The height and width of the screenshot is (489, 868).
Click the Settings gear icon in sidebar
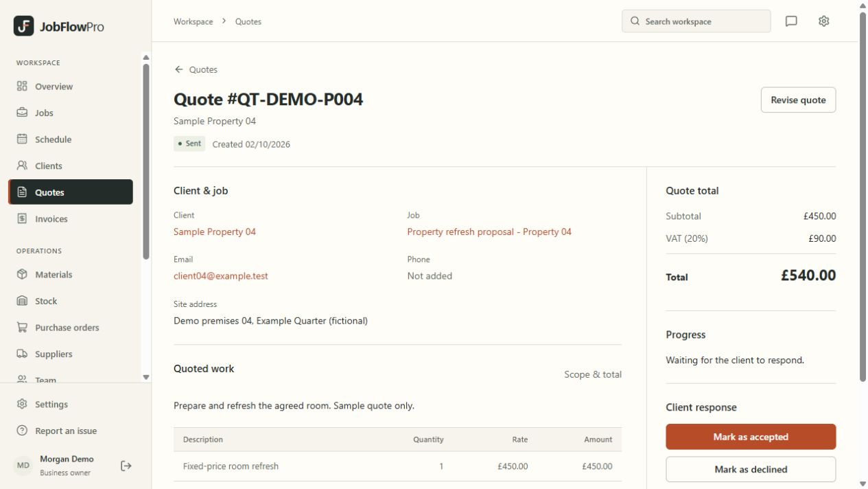tap(22, 405)
